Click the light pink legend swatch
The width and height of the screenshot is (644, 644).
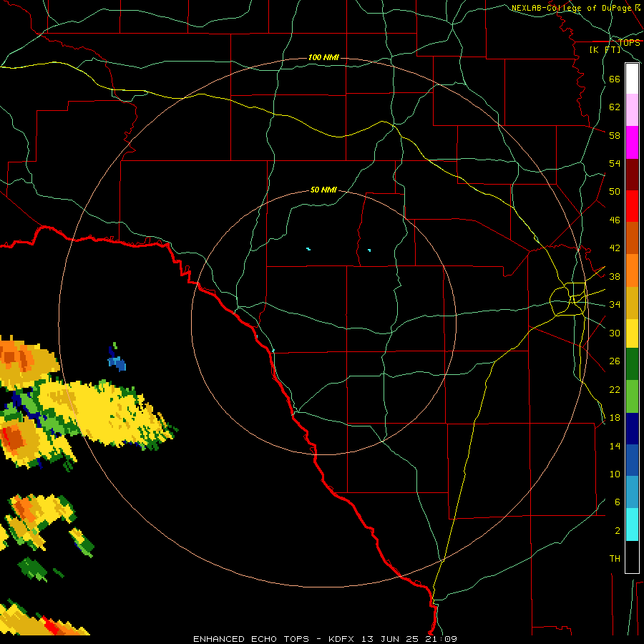632,110
